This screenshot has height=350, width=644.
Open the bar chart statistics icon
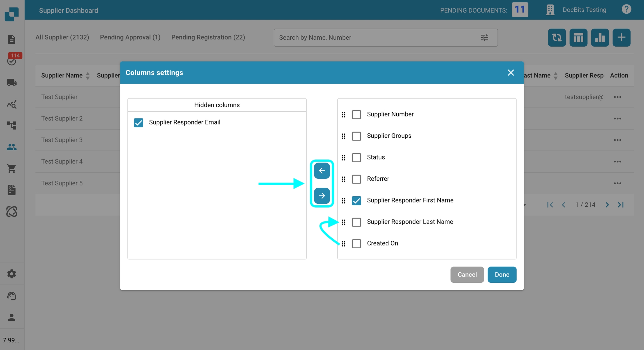(600, 37)
